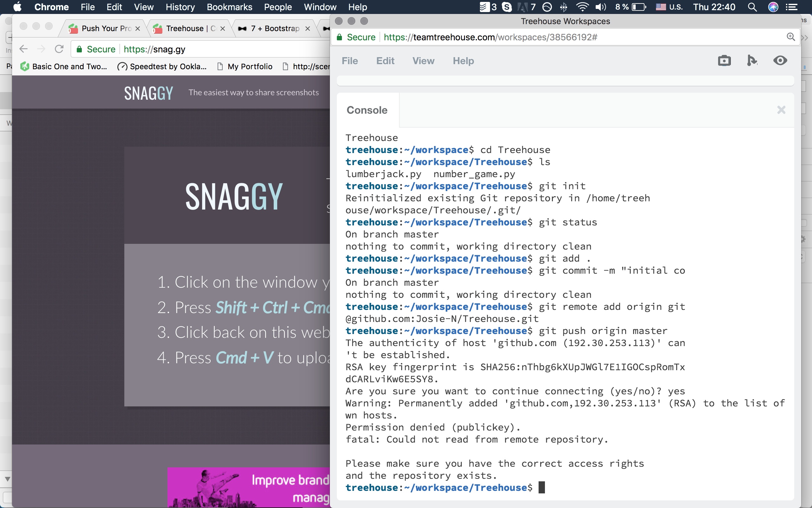Take a workspace snapshot with camera icon

(724, 61)
